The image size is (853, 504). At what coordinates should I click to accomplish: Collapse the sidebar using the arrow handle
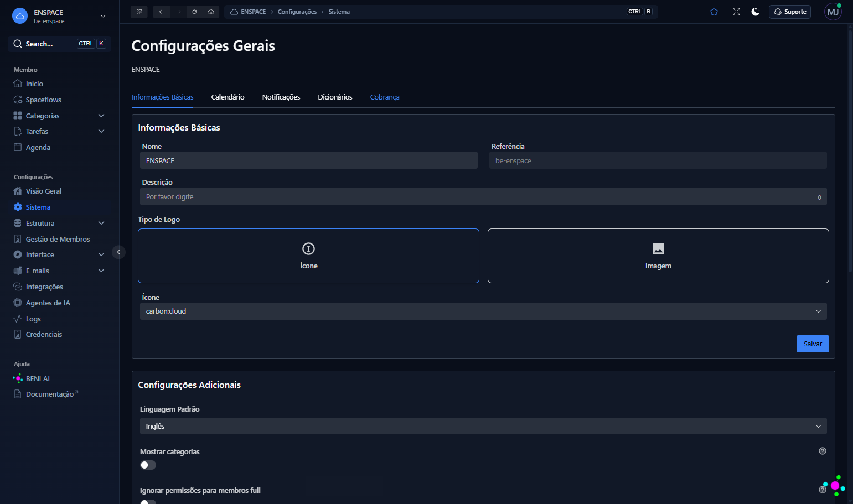[118, 252]
